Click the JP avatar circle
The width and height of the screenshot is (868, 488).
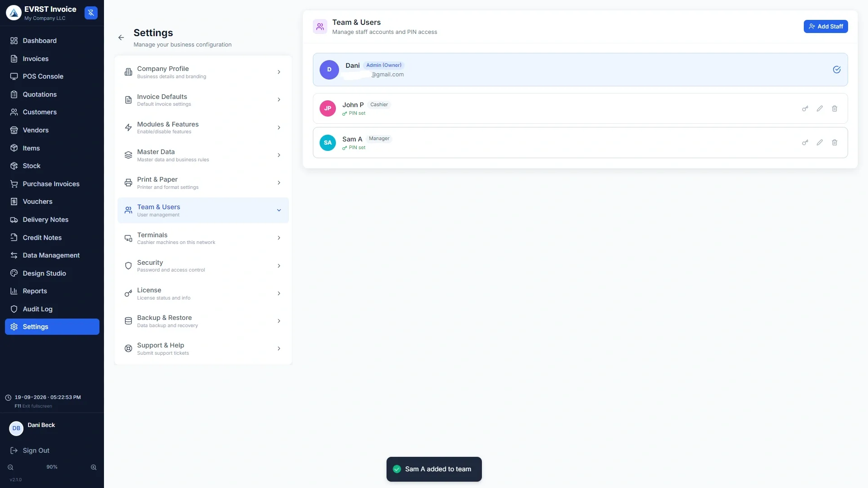(328, 108)
